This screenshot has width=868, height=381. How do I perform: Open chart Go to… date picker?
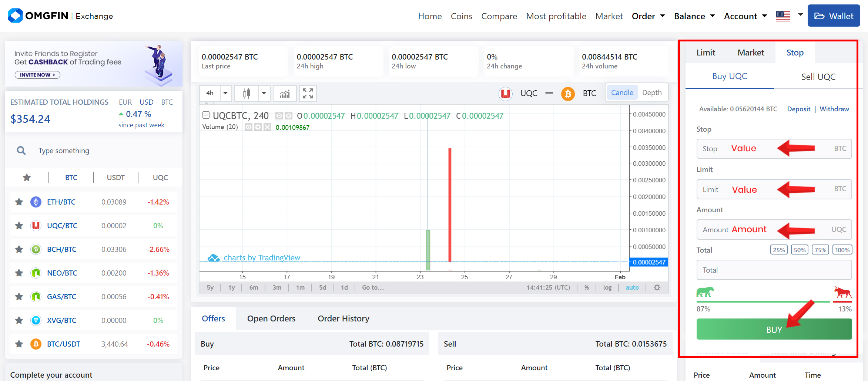point(373,287)
